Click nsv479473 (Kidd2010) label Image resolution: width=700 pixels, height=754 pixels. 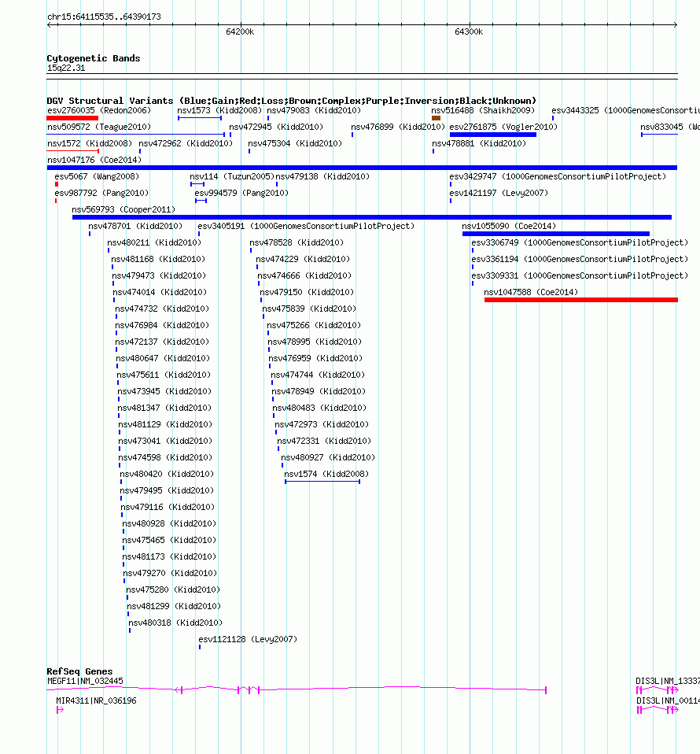coord(159,275)
